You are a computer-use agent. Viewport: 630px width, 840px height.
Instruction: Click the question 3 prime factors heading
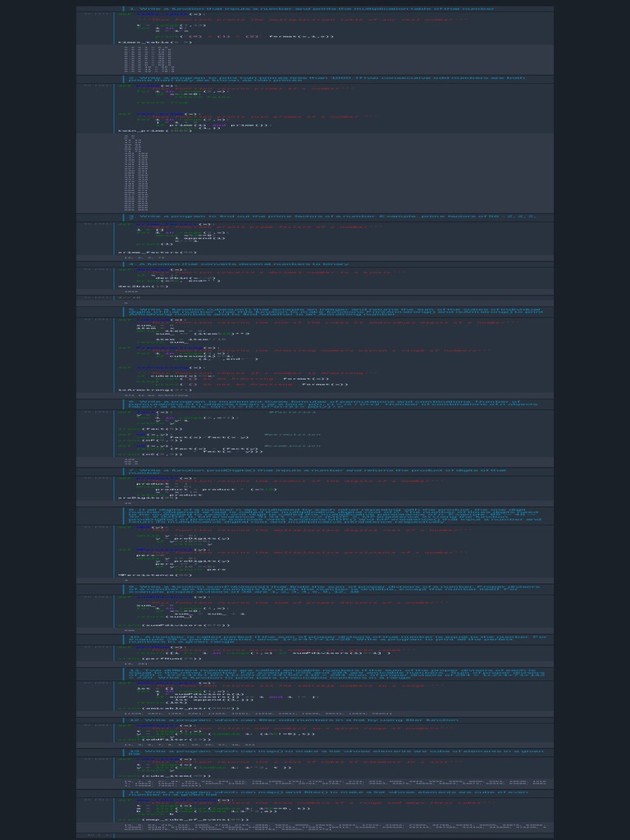[332, 217]
